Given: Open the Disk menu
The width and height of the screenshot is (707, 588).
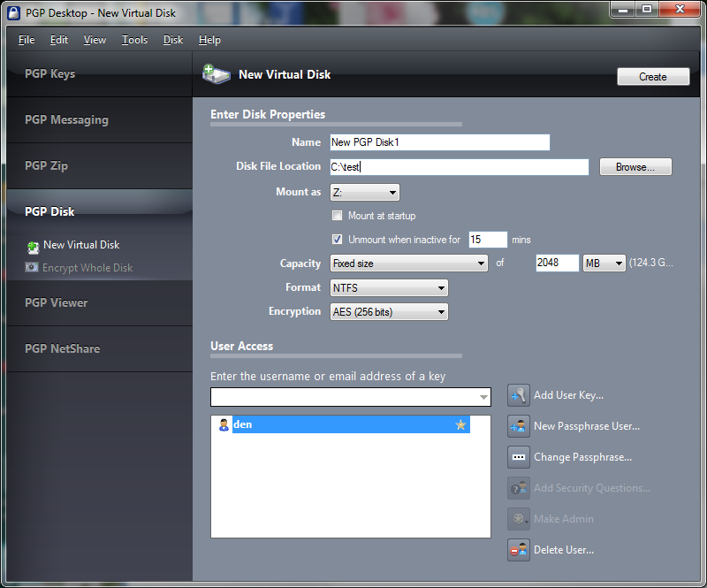Looking at the screenshot, I should tap(173, 40).
